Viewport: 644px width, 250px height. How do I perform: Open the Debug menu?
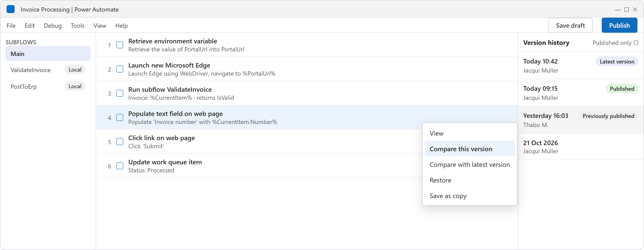(x=53, y=25)
